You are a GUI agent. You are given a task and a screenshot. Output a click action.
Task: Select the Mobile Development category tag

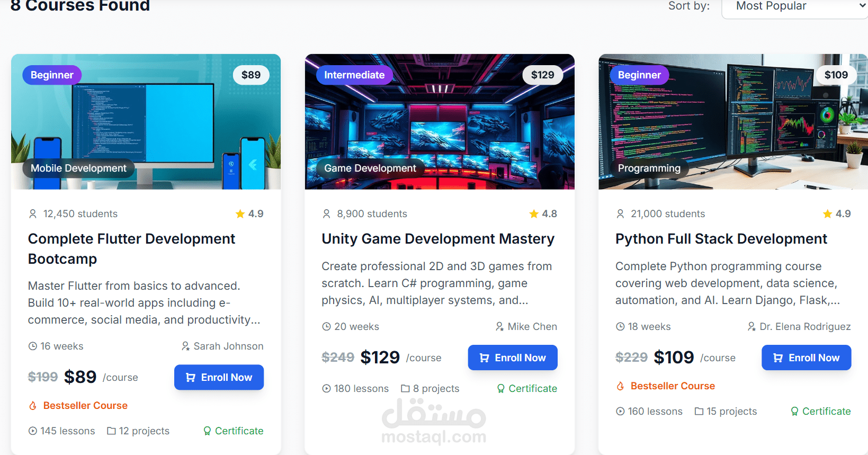click(x=78, y=168)
